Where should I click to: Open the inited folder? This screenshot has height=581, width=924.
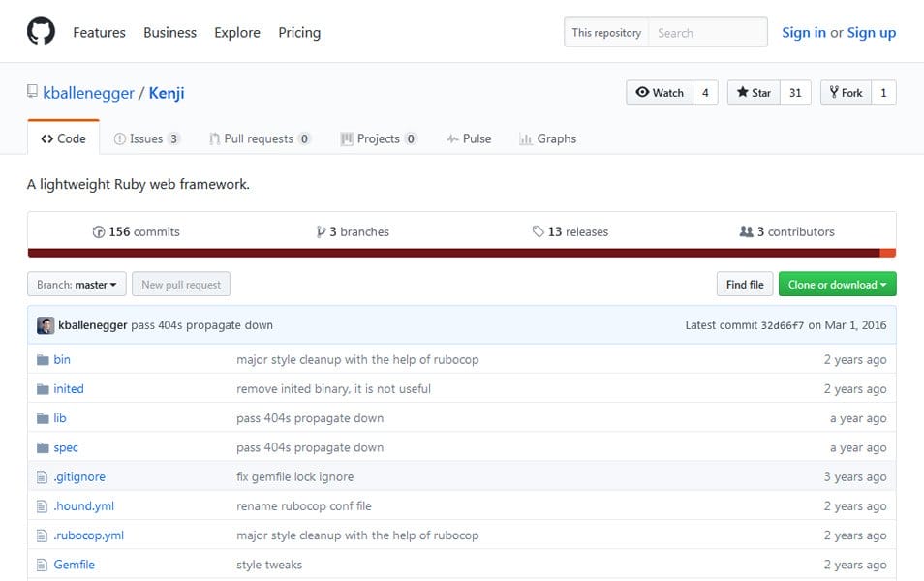(x=69, y=389)
